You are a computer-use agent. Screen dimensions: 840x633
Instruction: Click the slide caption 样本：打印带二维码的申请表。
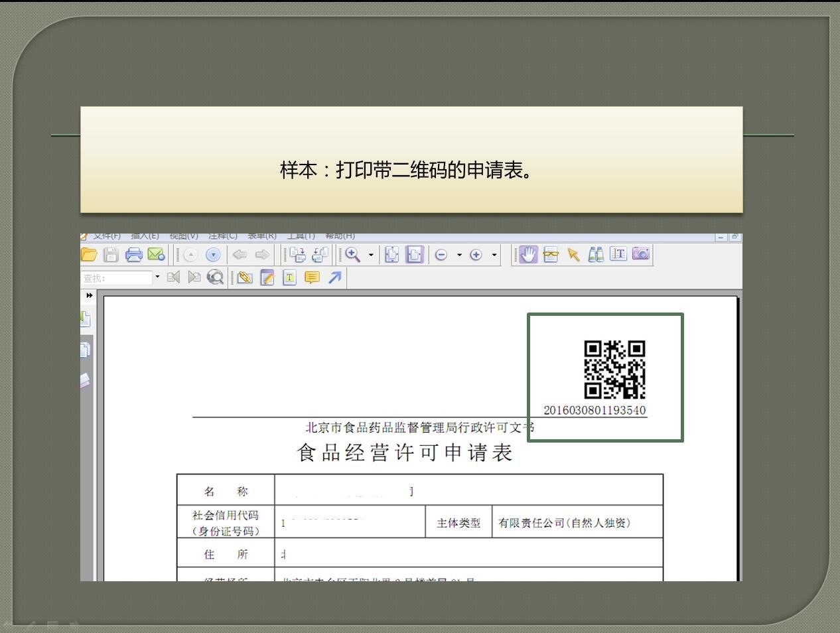click(x=408, y=170)
